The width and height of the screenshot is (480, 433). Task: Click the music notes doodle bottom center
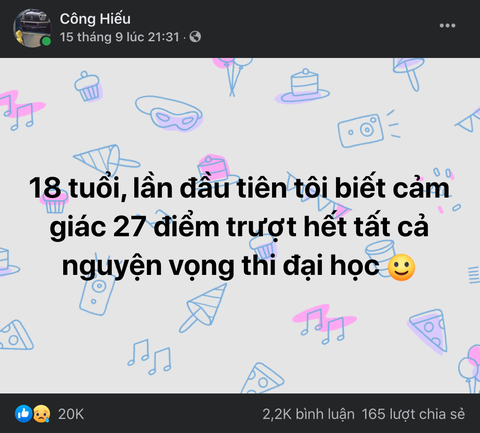(150, 357)
